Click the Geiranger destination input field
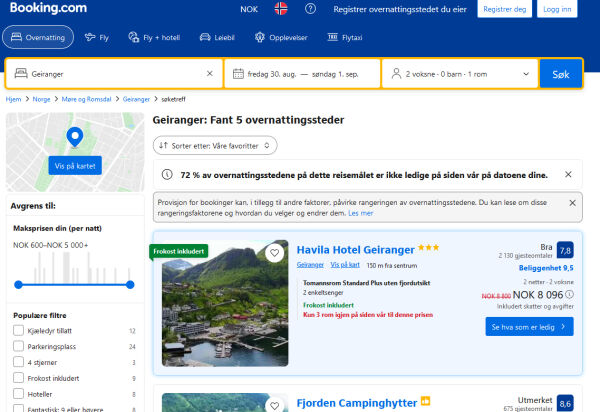This screenshot has width=600, height=412. (x=114, y=74)
